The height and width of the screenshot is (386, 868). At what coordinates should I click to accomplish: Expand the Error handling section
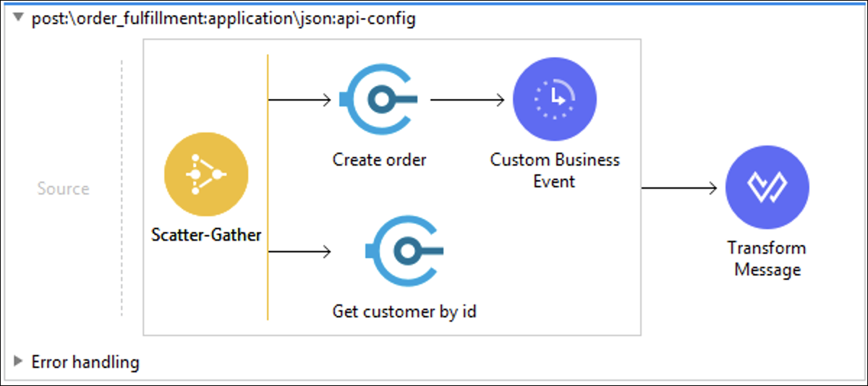tap(19, 361)
